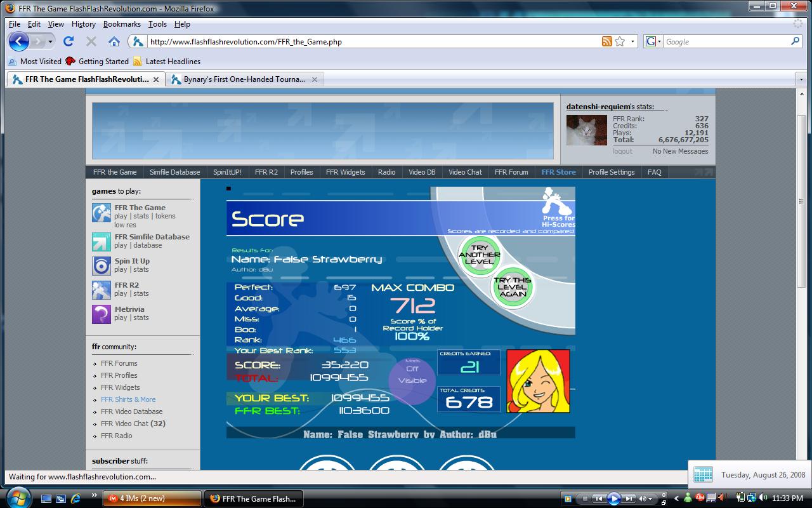Expand the Quick Launch overflow chevron
The image size is (812, 508).
pos(95,495)
